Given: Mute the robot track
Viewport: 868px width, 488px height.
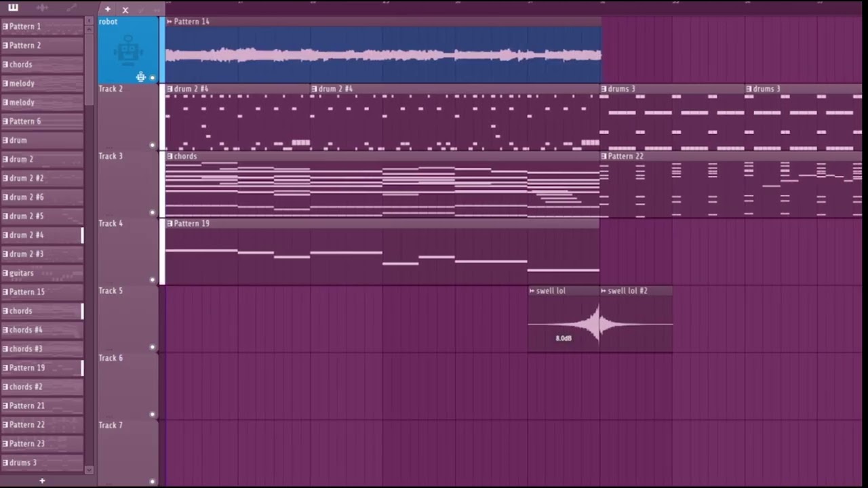Looking at the screenshot, I should (152, 78).
